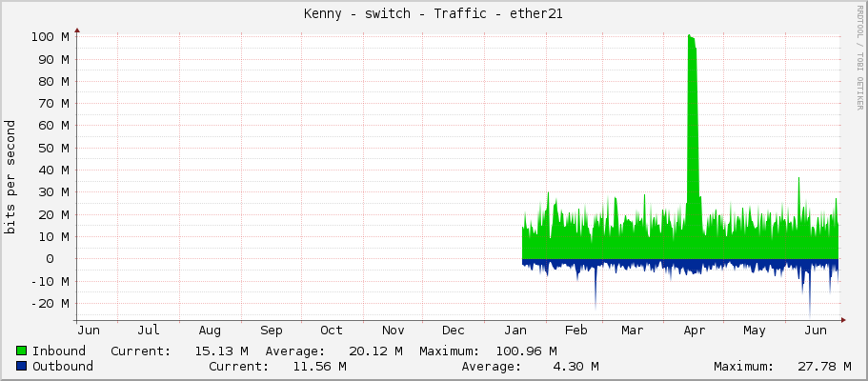Screen dimensions: 868x381
Task: Click the Outbound average value '4.30 M'
Action: 575,366
